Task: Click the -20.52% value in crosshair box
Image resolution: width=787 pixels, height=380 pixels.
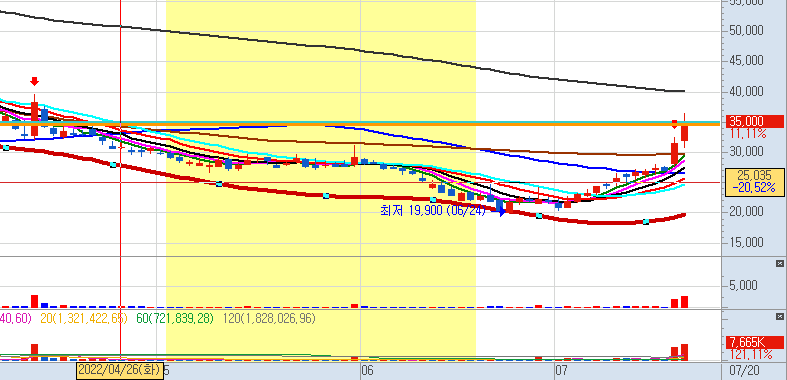Action: click(754, 188)
